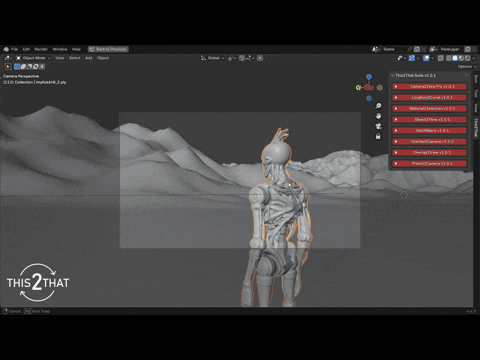
Task: Click the negative Z axis gizmo ball
Action: point(369,98)
